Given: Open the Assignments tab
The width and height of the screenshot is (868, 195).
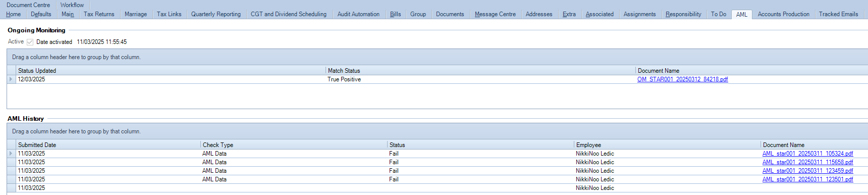Looking at the screenshot, I should [639, 14].
